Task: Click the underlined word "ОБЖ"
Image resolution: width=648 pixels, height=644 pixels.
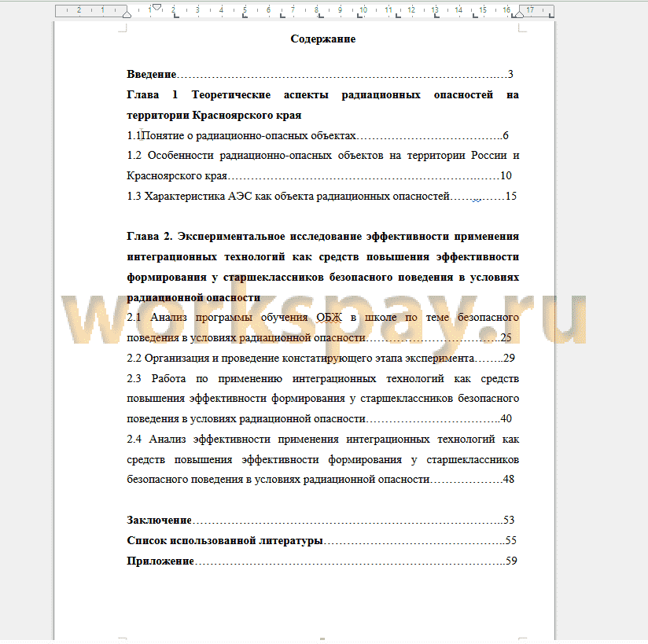Action: click(329, 318)
